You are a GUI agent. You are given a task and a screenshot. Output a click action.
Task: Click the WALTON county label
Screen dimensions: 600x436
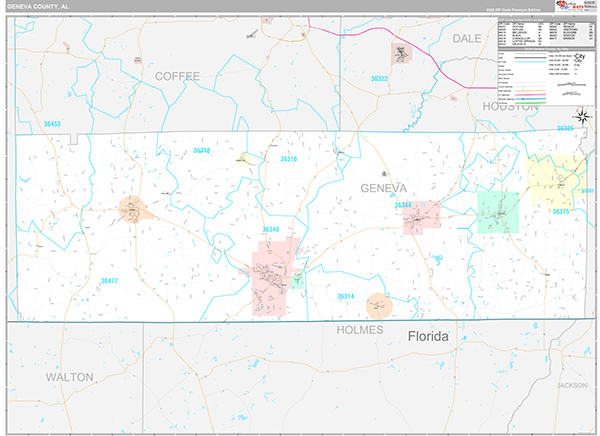pyautogui.click(x=69, y=377)
